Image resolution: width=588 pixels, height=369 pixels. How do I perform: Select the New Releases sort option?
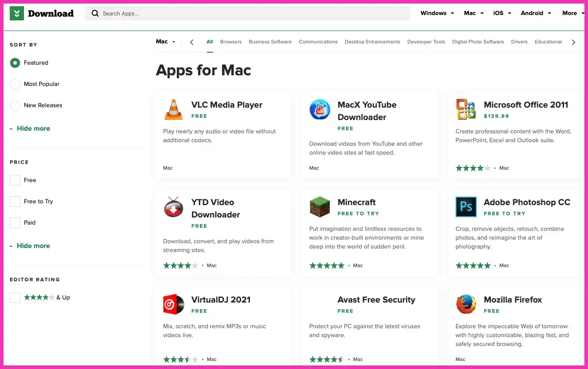(x=15, y=105)
